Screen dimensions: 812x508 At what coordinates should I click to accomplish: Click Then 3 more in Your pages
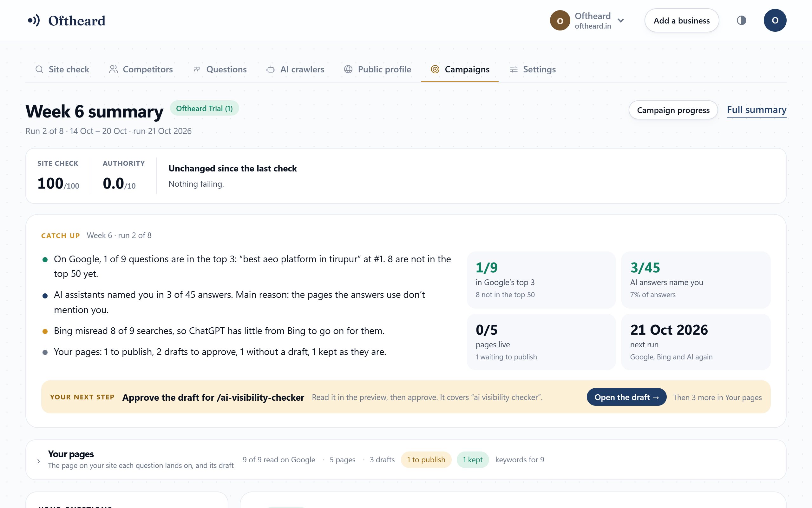717,397
